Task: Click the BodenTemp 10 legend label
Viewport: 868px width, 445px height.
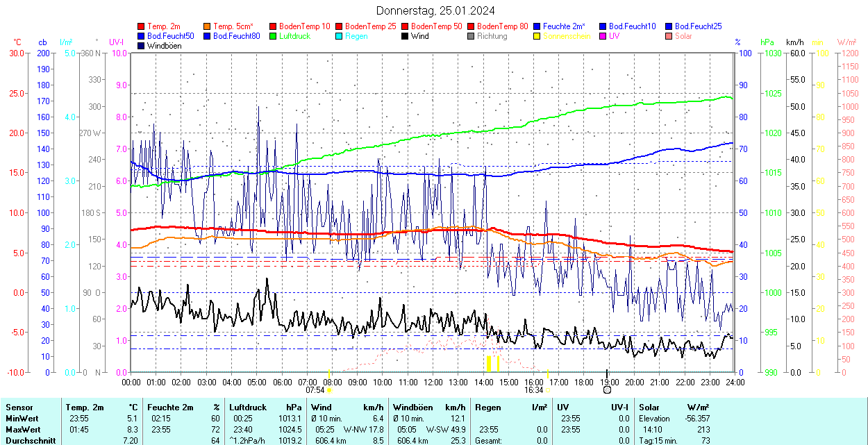Action: (304, 26)
